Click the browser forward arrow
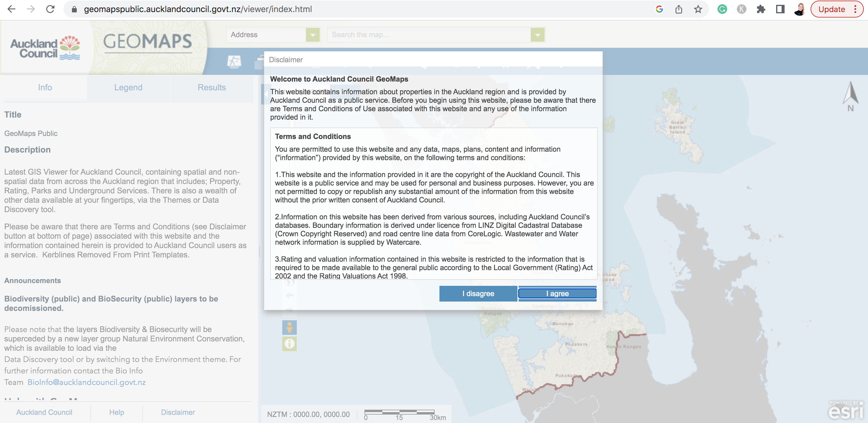This screenshot has width=868, height=423. coord(31,9)
